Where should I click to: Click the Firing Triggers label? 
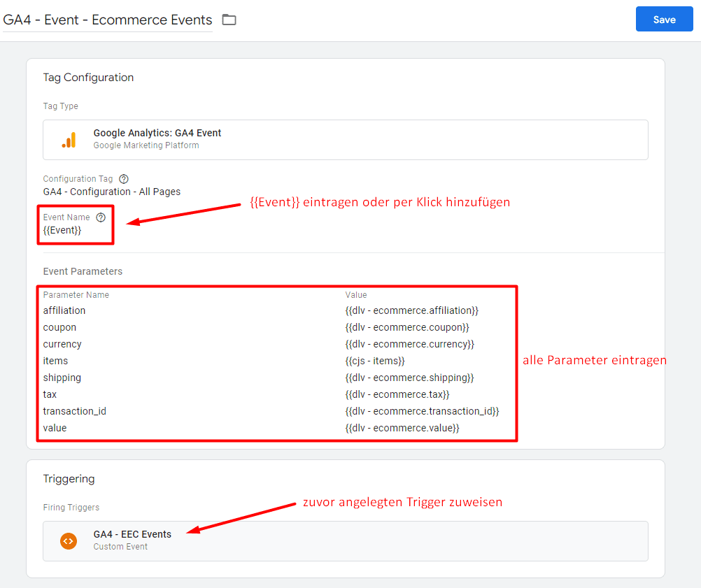tap(71, 507)
